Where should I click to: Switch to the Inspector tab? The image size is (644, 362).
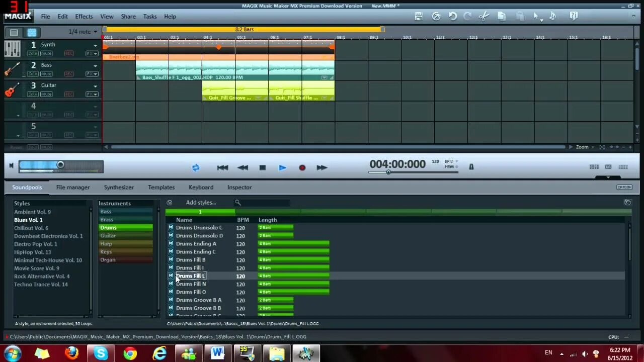pos(239,187)
